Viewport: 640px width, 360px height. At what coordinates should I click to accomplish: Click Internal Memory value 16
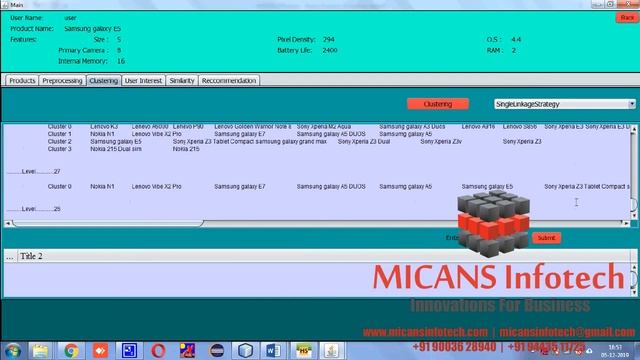[x=121, y=61]
